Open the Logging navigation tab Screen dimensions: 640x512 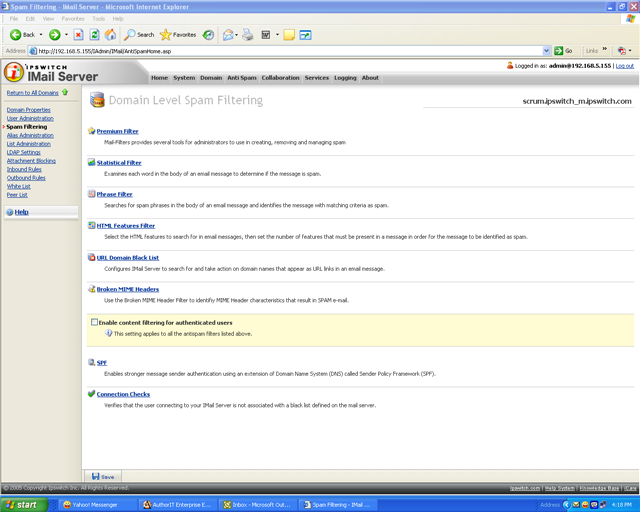pos(345,78)
